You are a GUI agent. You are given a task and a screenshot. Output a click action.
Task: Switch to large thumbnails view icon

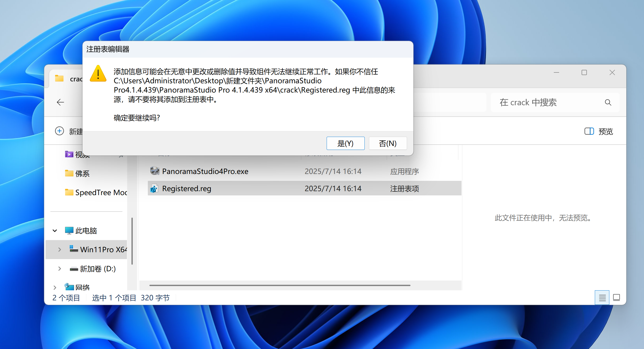[616, 298]
